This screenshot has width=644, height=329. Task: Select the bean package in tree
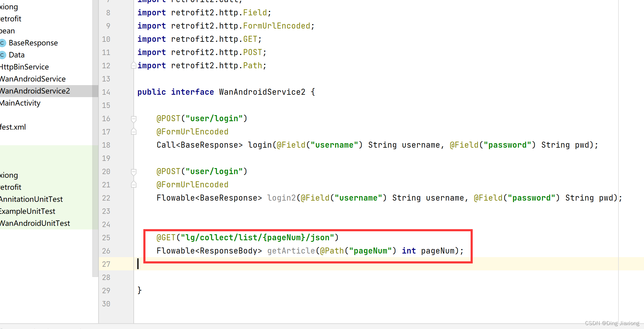coord(7,31)
